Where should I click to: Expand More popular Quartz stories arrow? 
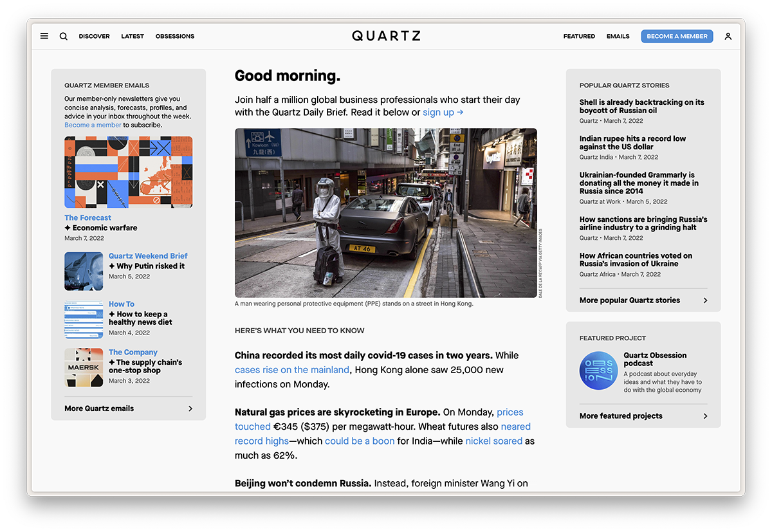(705, 300)
